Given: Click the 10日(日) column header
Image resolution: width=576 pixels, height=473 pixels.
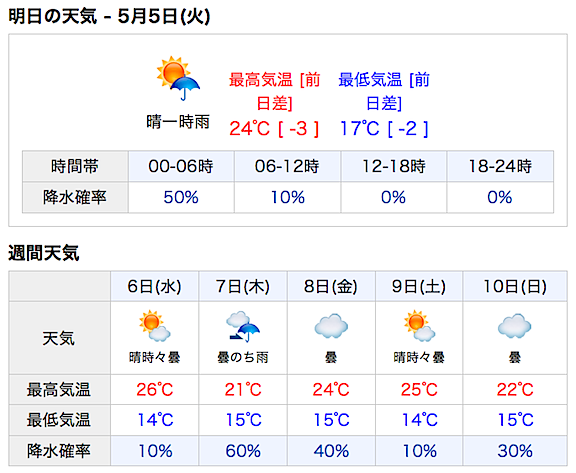Looking at the screenshot, I should (x=515, y=286).
